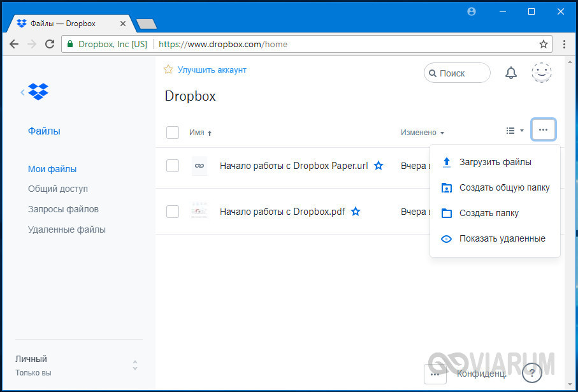578x392 pixels.
Task: Open Общий доступ in sidebar
Action: coord(58,189)
